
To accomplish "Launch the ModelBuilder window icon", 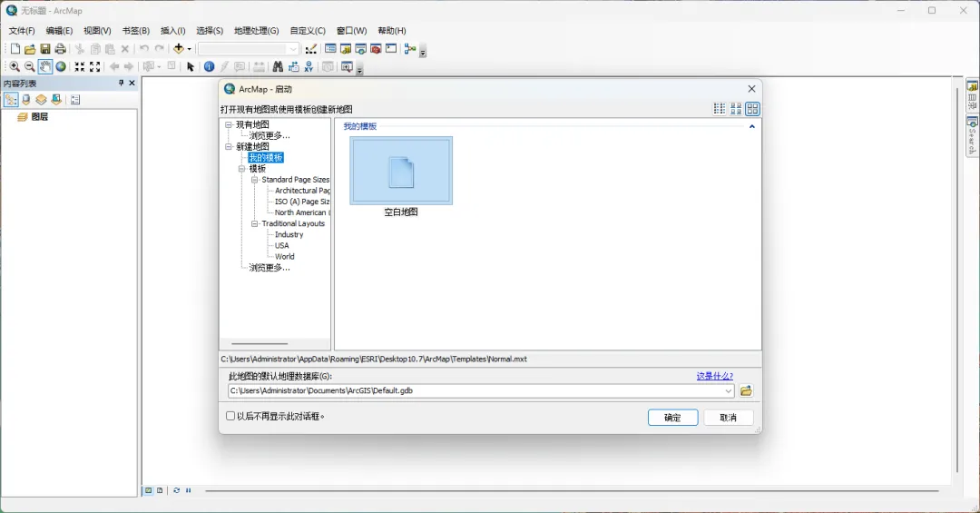I will [x=410, y=49].
